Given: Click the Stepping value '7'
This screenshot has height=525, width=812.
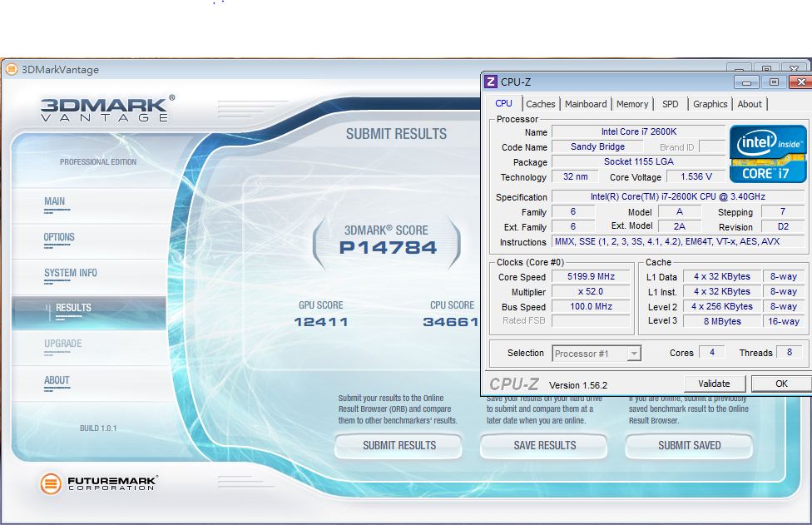Looking at the screenshot, I should [x=783, y=211].
